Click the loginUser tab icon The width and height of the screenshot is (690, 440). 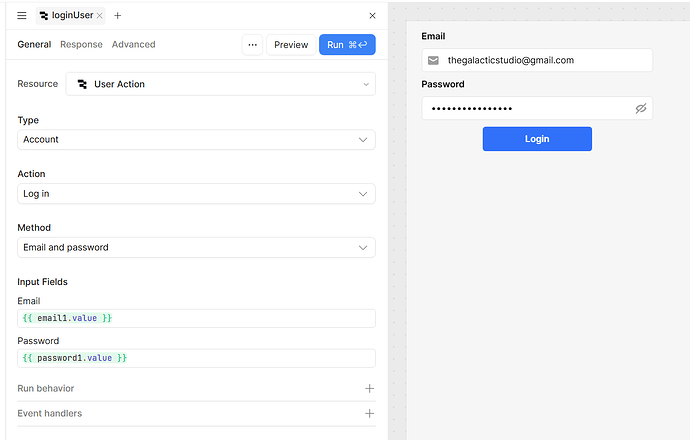point(44,16)
